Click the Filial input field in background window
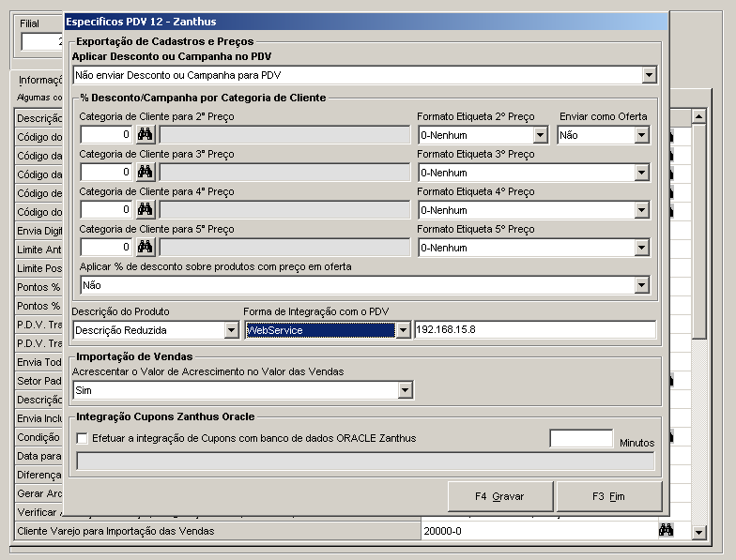This screenshot has height=560, width=736. point(42,41)
